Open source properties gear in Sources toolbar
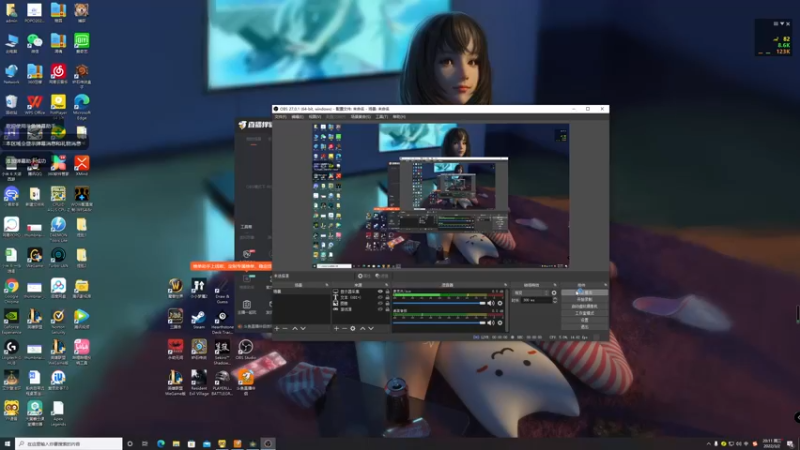The width and height of the screenshot is (800, 450). point(353,329)
